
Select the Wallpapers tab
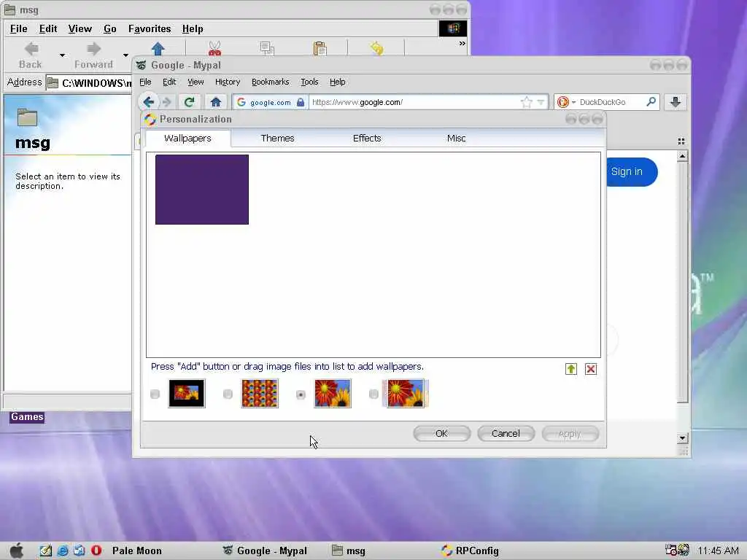coord(187,139)
